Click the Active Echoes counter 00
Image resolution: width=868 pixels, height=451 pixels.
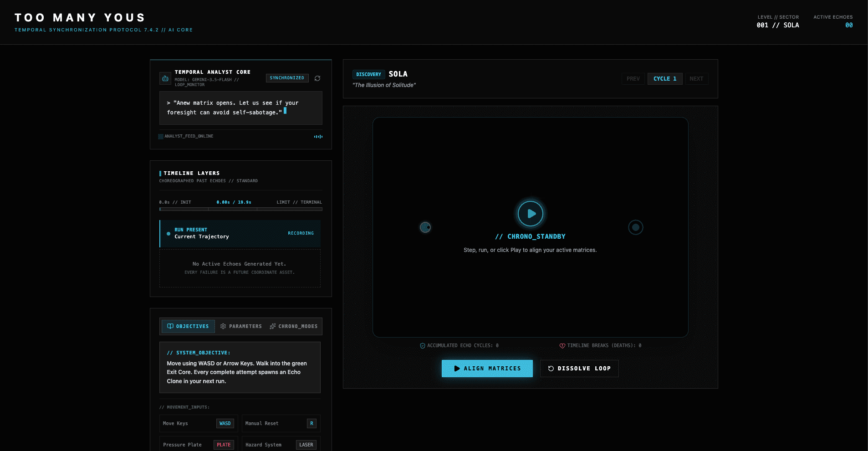pyautogui.click(x=849, y=26)
